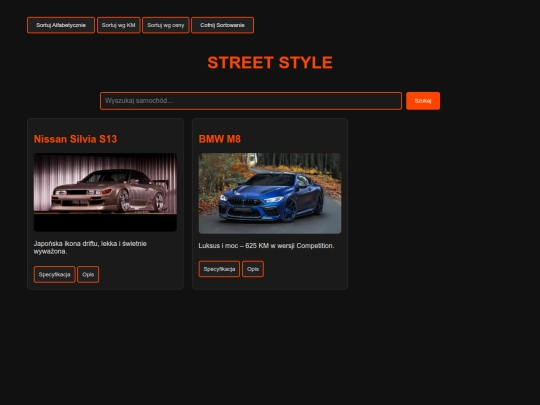
Task: Click the BMW M8 heading
Action: pos(220,139)
